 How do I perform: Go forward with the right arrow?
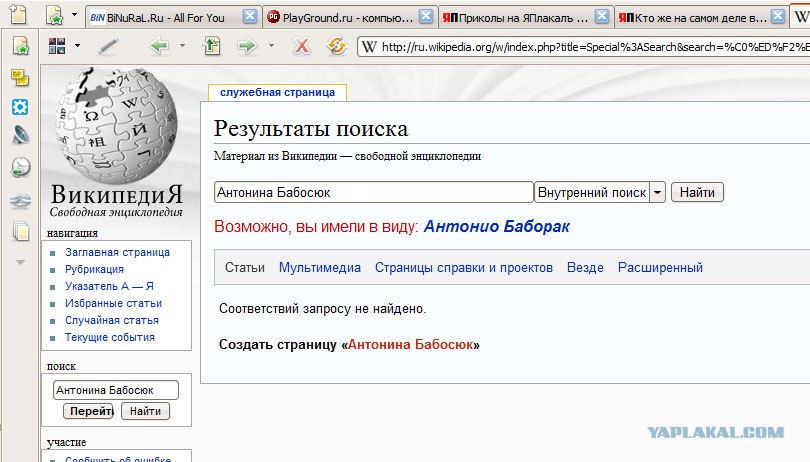[247, 46]
